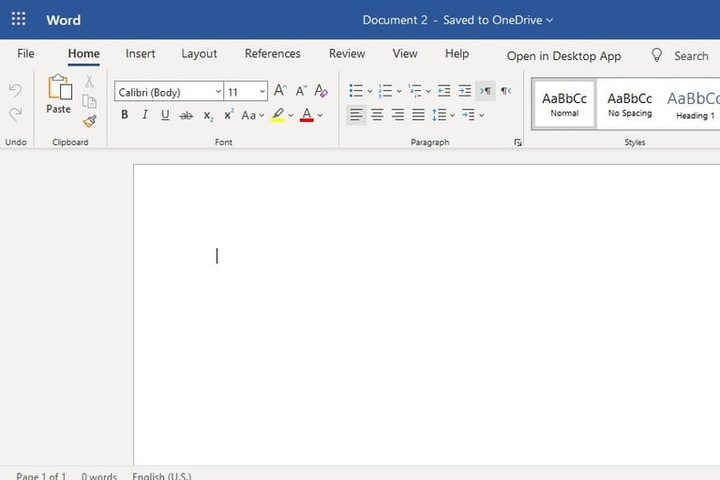Center align the paragraph text
The image size is (720, 480).
point(377,115)
